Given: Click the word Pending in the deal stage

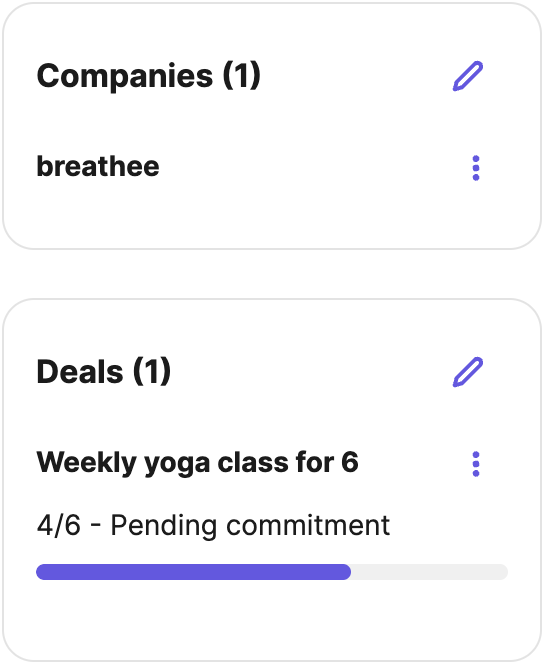Looking at the screenshot, I should pyautogui.click(x=165, y=526).
